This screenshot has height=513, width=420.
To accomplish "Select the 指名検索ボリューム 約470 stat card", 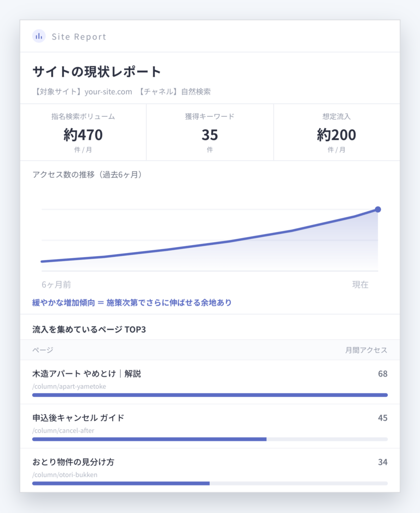I will [x=83, y=132].
